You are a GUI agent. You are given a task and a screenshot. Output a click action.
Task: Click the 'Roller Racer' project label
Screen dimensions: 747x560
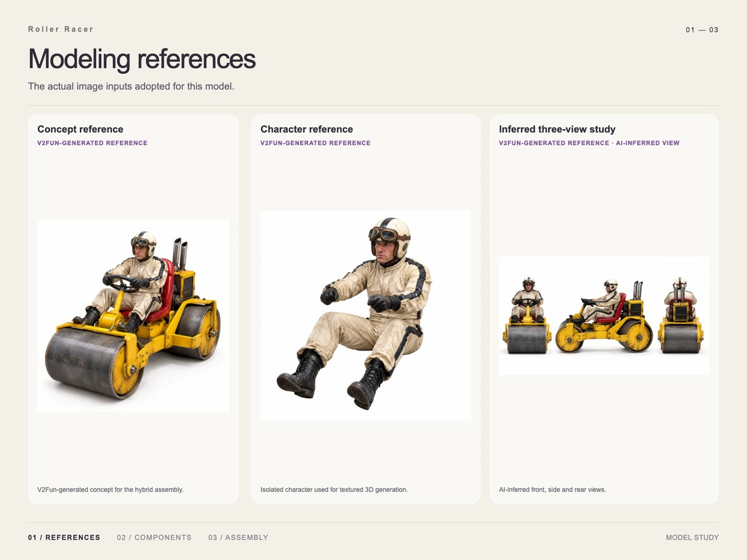(x=61, y=29)
